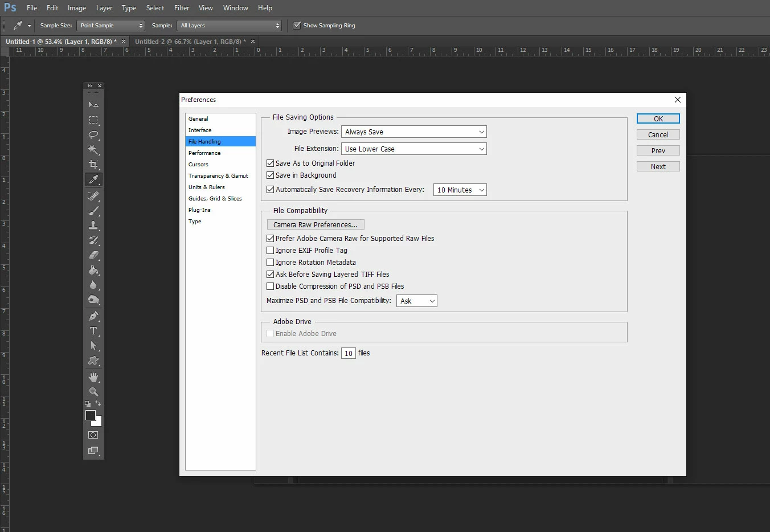Select the Rectangular Marquee tool
The height and width of the screenshot is (532, 770).
coord(93,120)
